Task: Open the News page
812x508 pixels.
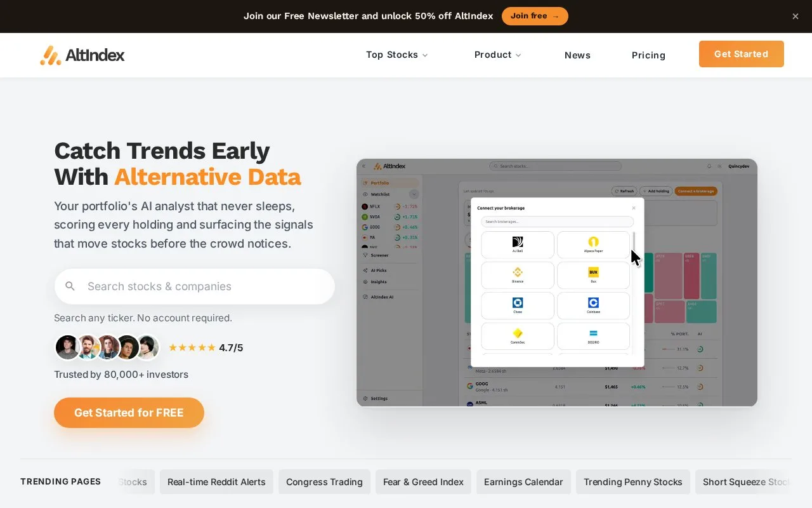Action: (577, 55)
